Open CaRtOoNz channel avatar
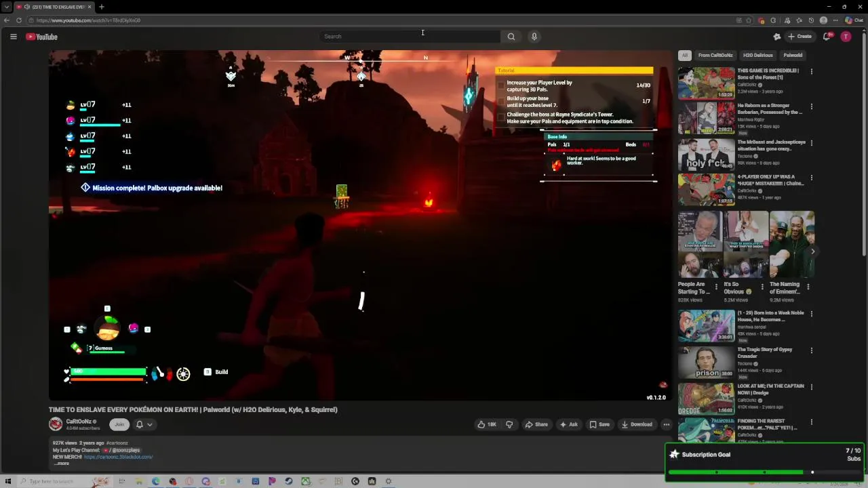This screenshot has width=868, height=488. point(56,424)
